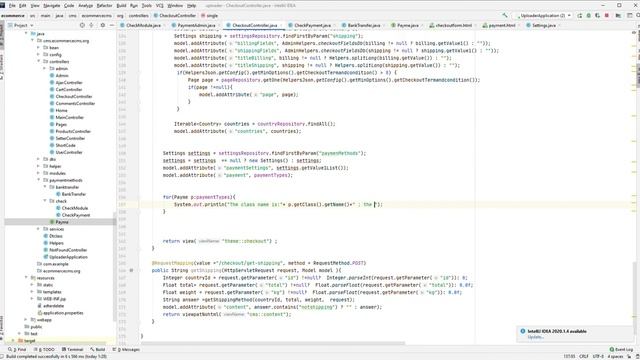Open run configuration UploaderApplication dropdown
640x360 pixels.
tap(545, 16)
